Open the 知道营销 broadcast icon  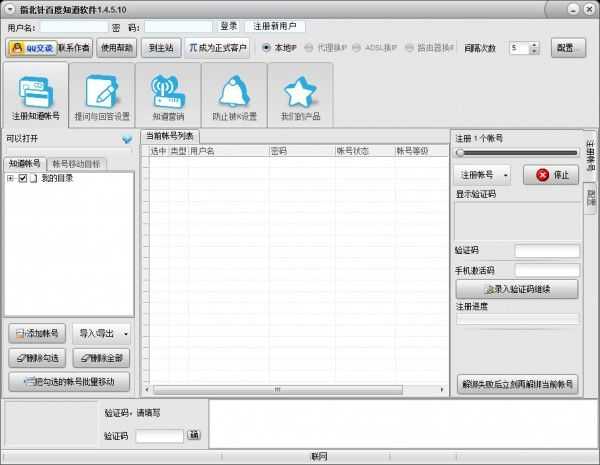(167, 95)
